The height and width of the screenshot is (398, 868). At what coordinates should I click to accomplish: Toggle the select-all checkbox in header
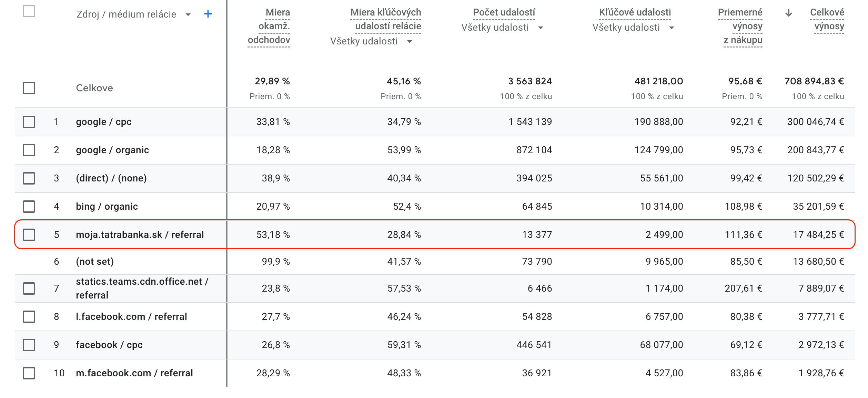click(x=29, y=11)
